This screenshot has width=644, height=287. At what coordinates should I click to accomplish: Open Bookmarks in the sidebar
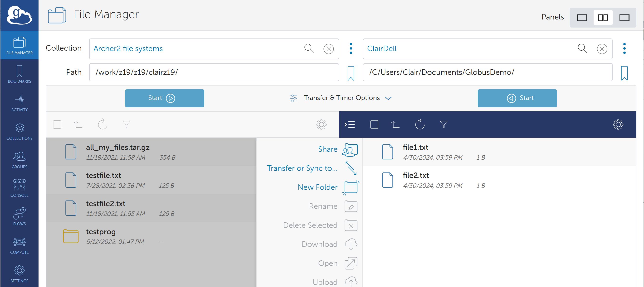point(19,74)
